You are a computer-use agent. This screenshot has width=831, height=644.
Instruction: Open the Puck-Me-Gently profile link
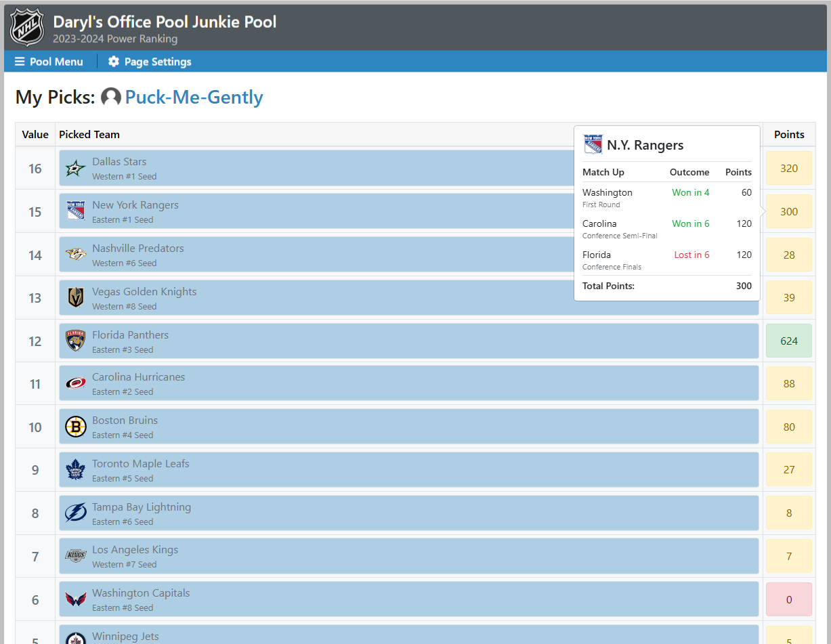194,98
